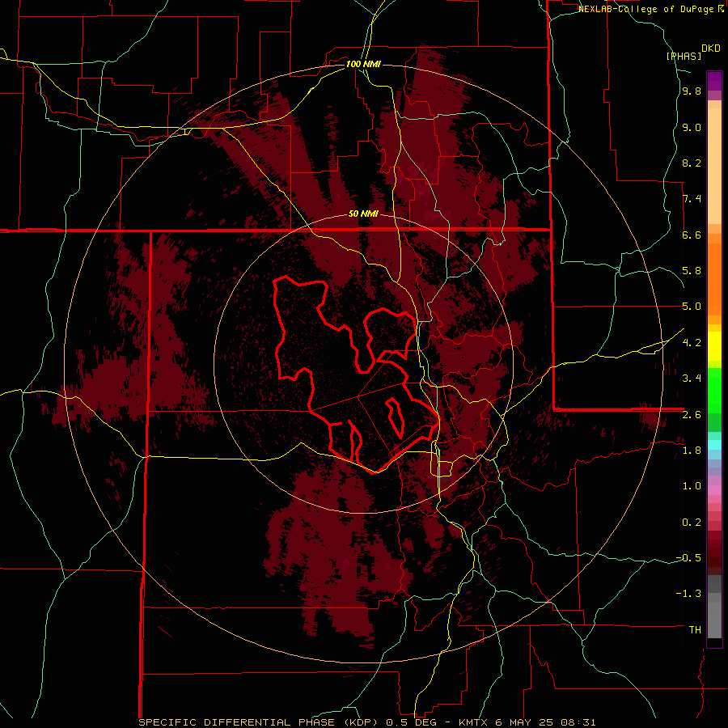Image resolution: width=728 pixels, height=728 pixels.
Task: Select the 5.8 legend value
Action: pos(692,271)
